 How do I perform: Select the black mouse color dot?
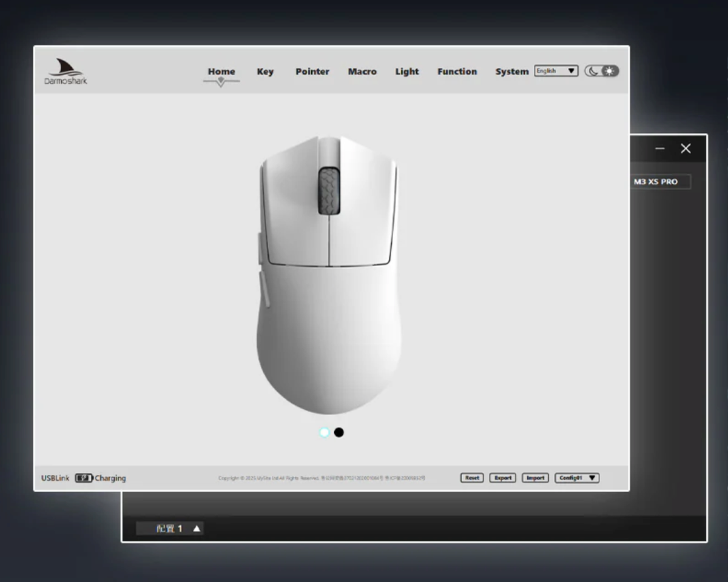[339, 432]
